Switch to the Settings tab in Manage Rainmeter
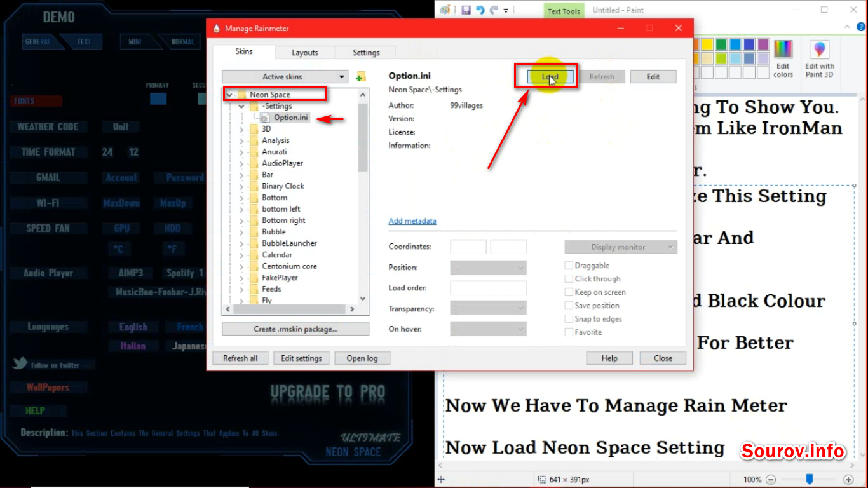This screenshot has height=488, width=868. tap(366, 53)
